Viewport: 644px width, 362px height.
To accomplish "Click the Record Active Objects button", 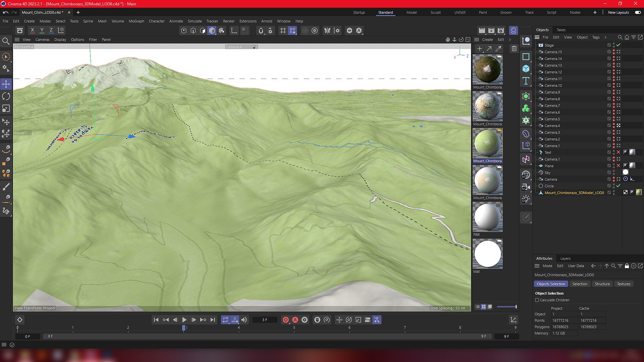I will coord(286,320).
